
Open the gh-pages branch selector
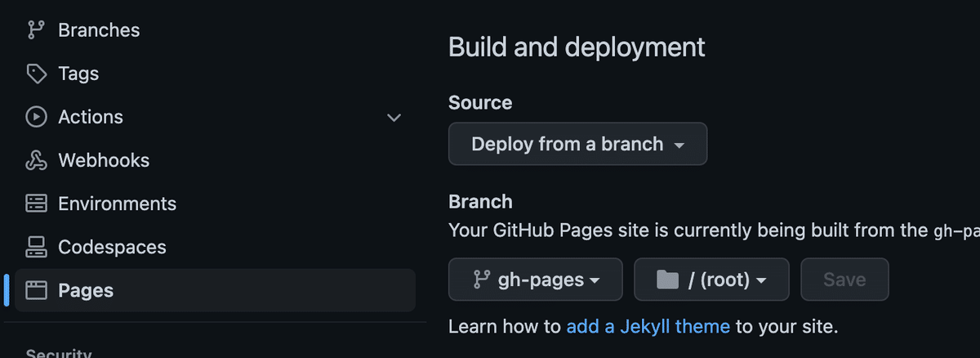[536, 280]
